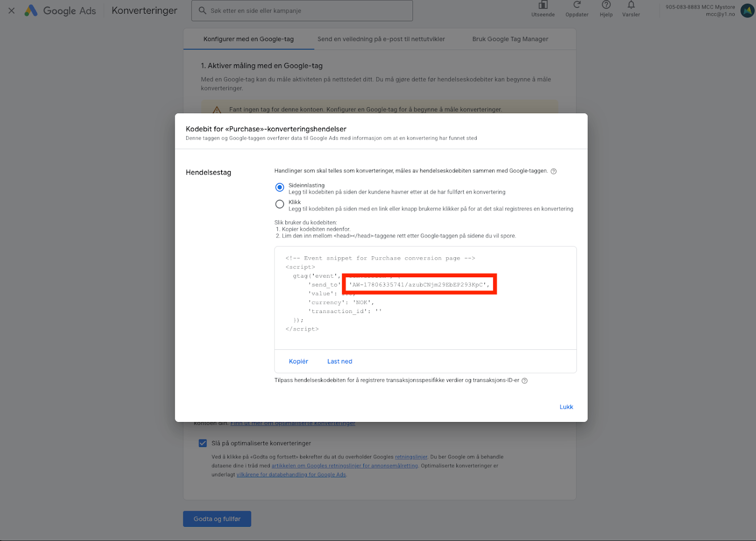Viewport: 756px width, 541px height.
Task: Click the help icon after transaksjons-ID-er text
Action: coord(524,380)
